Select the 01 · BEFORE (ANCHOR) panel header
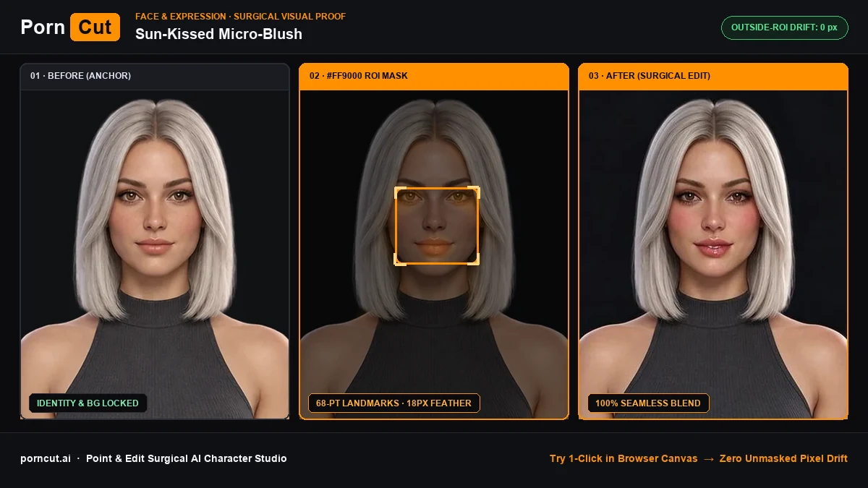 [x=155, y=76]
